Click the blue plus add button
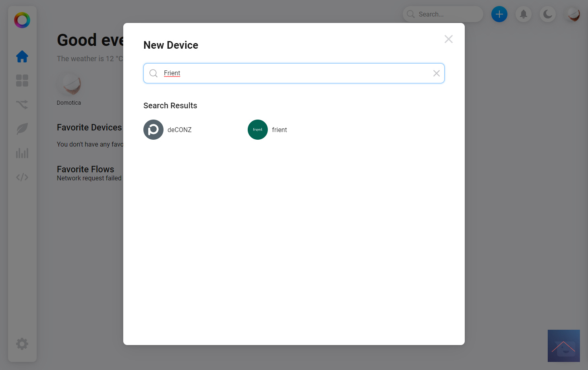This screenshot has height=370, width=588. point(499,14)
